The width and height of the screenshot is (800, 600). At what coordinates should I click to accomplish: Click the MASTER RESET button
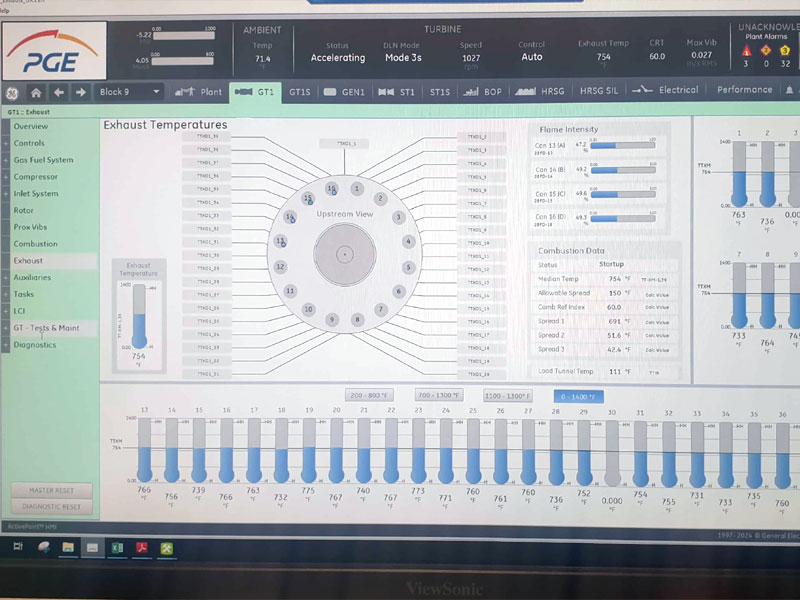(x=51, y=492)
